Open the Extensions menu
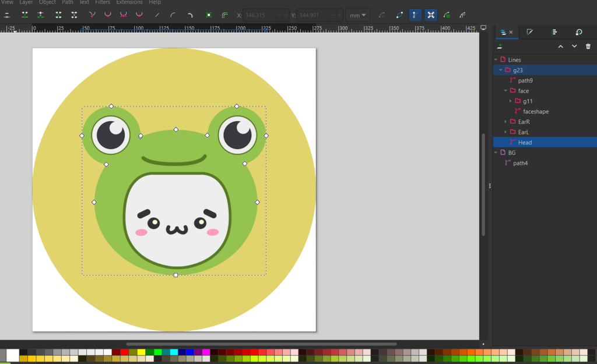The image size is (597, 364). [129, 2]
